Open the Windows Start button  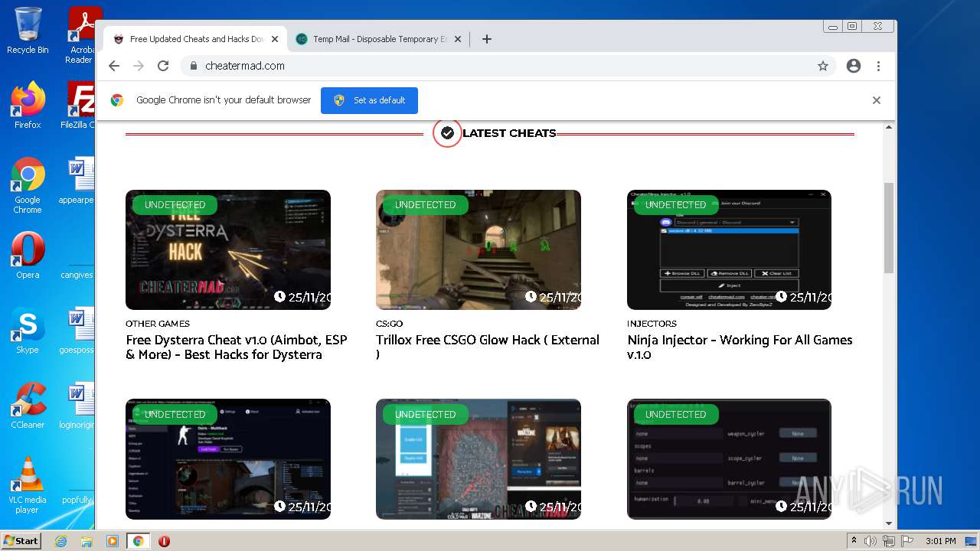pos(21,541)
